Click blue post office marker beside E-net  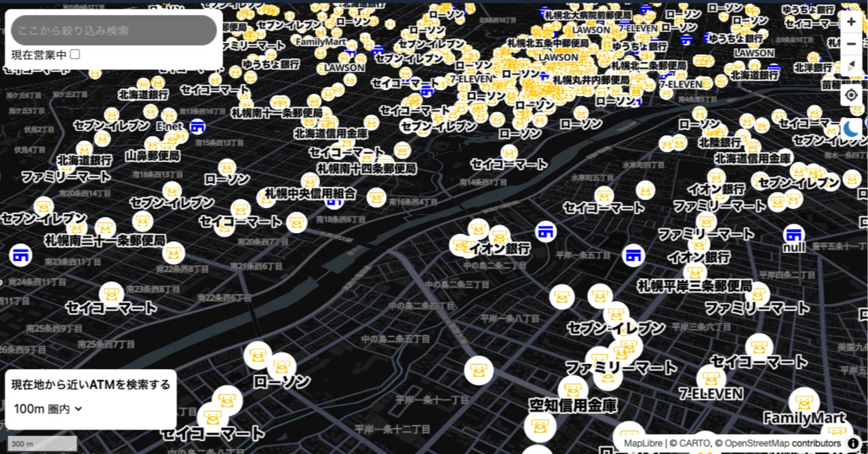(198, 127)
